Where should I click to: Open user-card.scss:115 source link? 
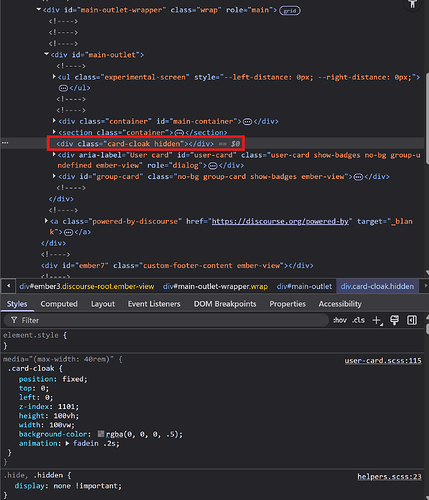[383, 361]
